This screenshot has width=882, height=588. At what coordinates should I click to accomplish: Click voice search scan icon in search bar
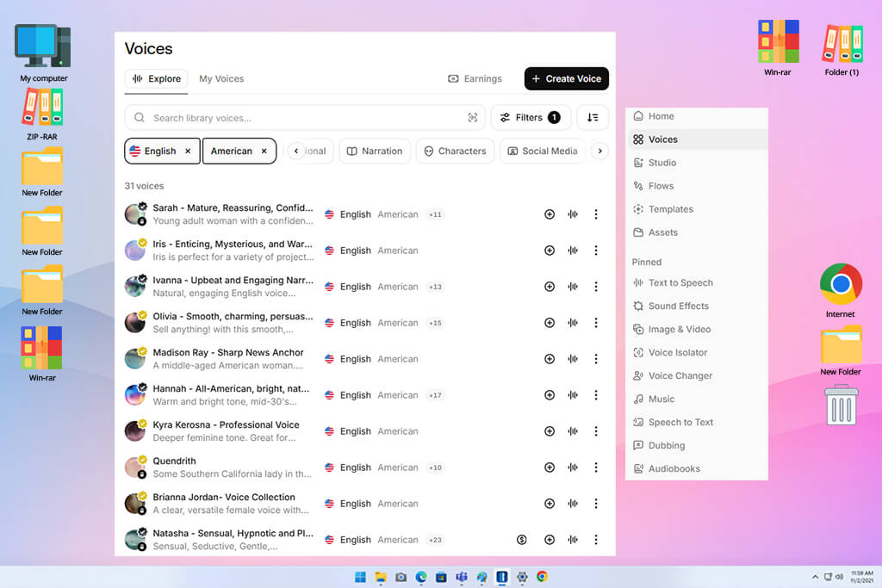point(473,117)
